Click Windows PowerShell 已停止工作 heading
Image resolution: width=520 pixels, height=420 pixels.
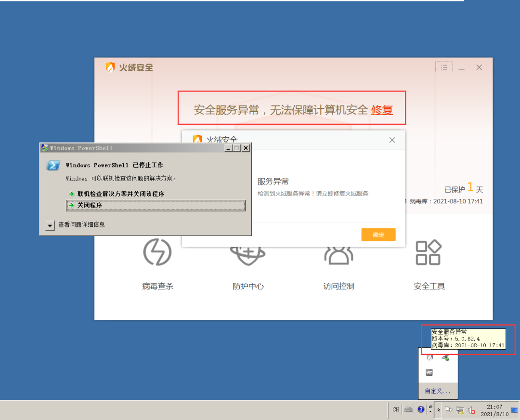coord(115,165)
